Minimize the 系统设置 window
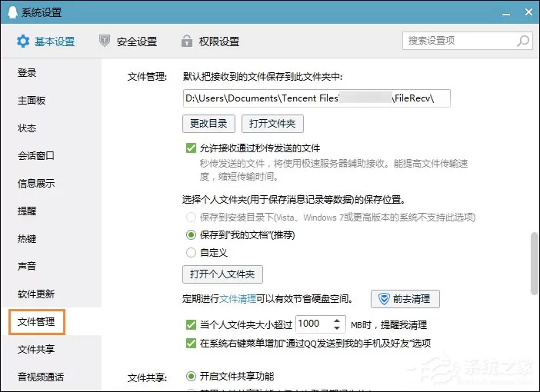This screenshot has height=392, width=540. [x=506, y=14]
